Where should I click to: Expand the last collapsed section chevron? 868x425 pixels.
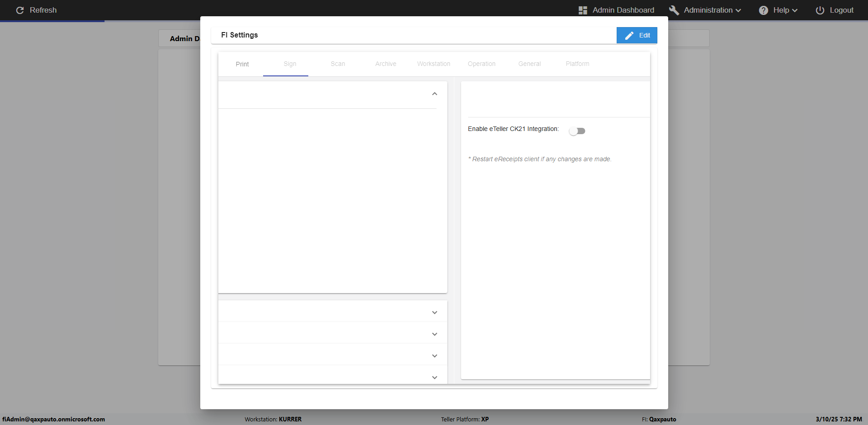(x=434, y=378)
